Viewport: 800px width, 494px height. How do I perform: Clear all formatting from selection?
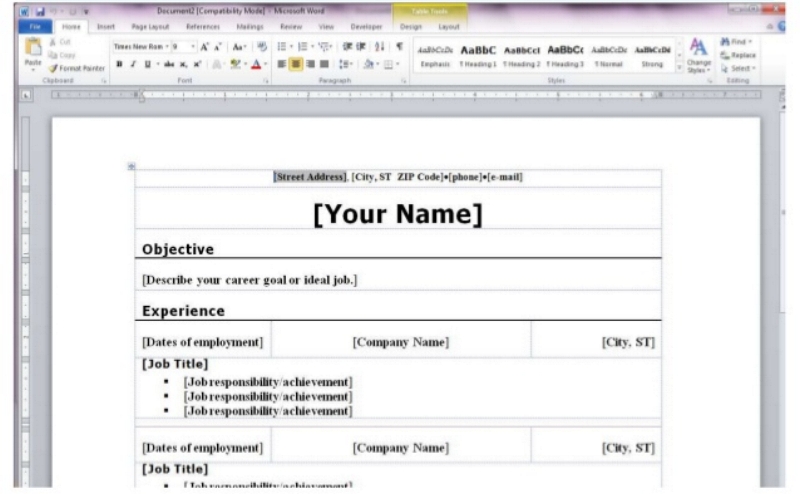[x=262, y=47]
